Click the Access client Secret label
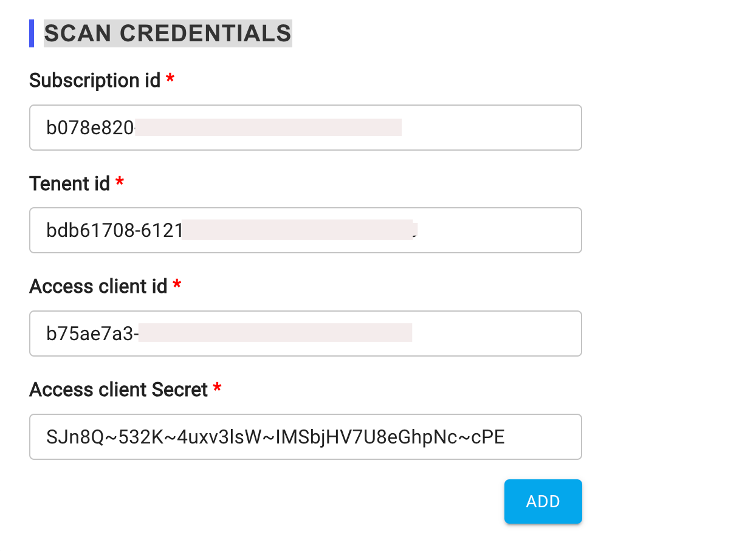 tap(119, 389)
